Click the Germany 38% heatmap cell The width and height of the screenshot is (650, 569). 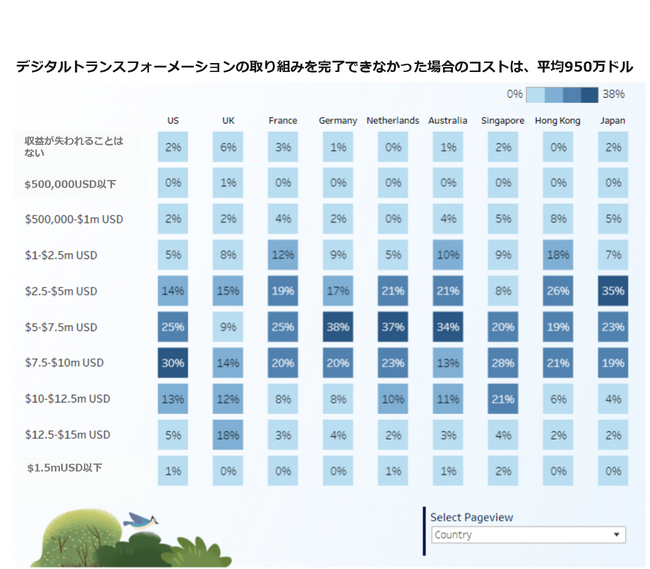click(338, 327)
